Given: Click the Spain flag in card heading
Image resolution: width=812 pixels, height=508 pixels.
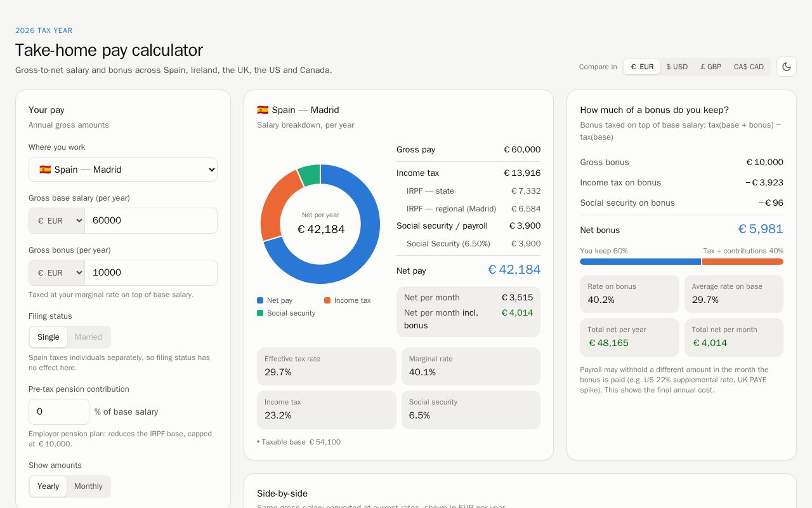Looking at the screenshot, I should point(263,110).
